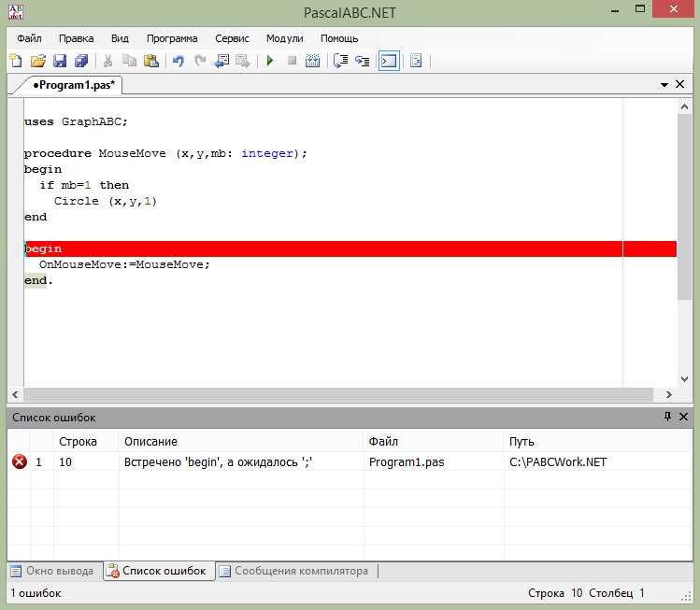Open the Программа menu
700x610 pixels.
tap(172, 38)
